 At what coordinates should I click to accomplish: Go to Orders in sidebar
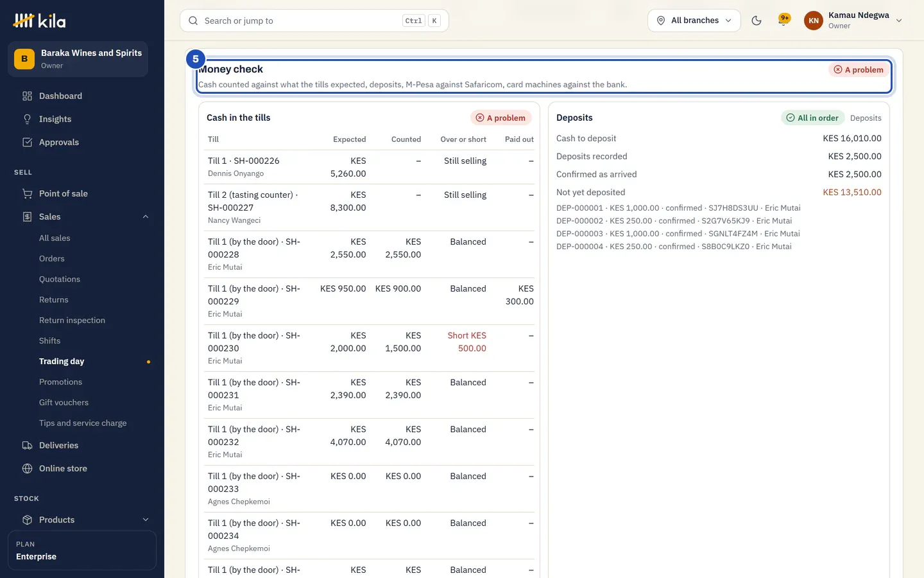coord(52,258)
